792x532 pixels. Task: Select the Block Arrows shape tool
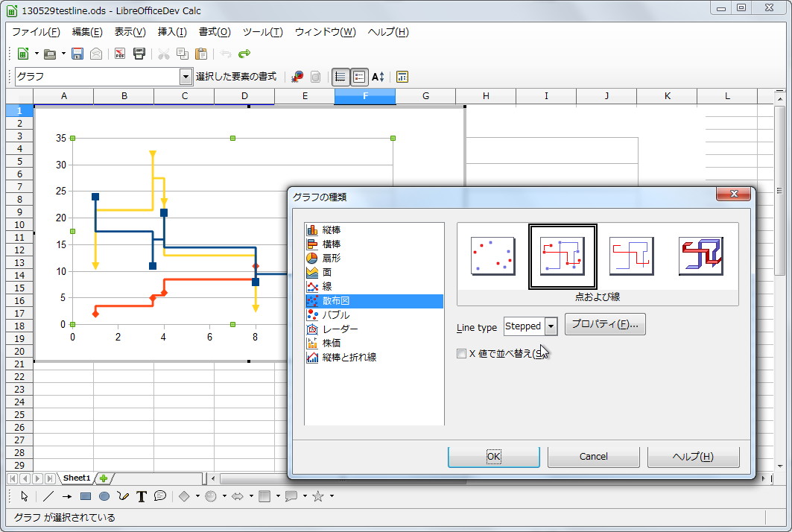point(238,496)
